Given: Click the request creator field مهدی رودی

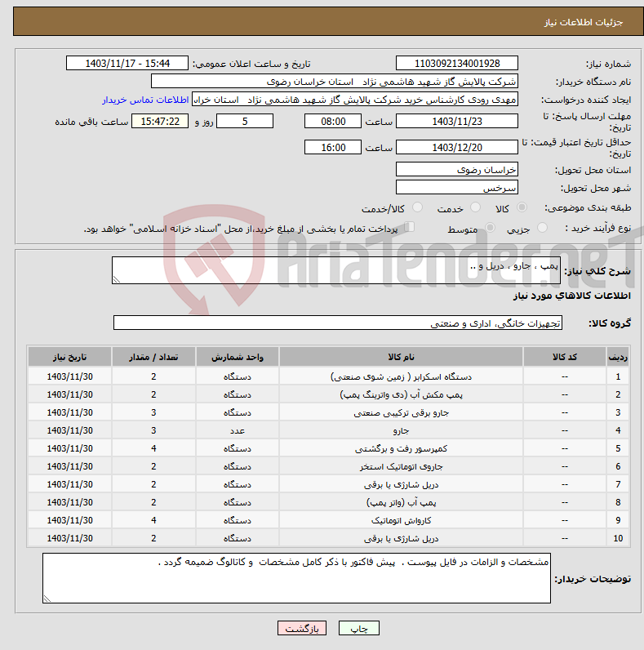Looking at the screenshot, I should [355, 100].
